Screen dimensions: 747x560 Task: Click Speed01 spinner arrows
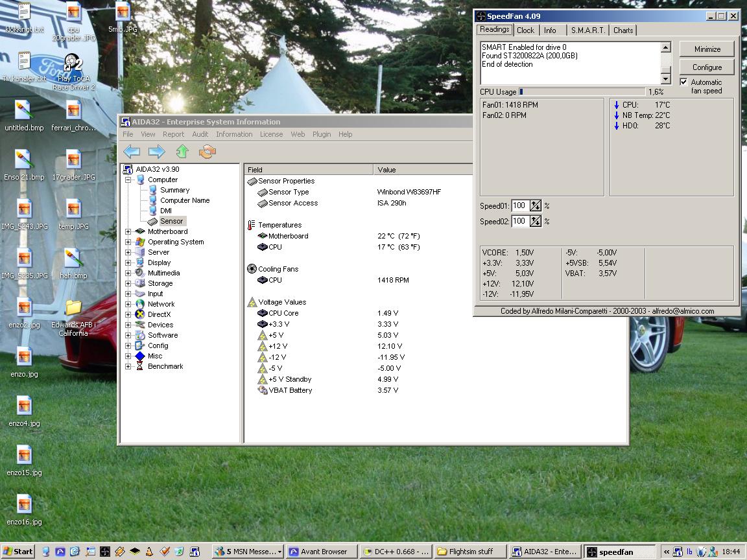536,205
